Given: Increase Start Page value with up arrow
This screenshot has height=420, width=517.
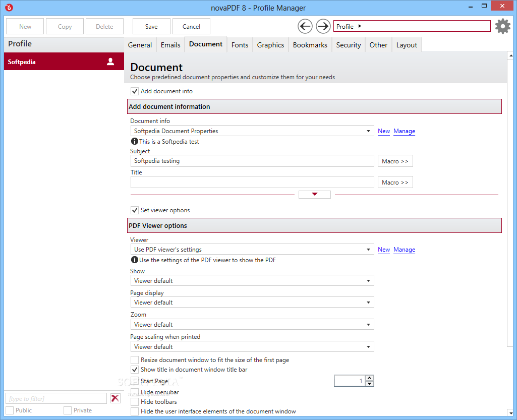Looking at the screenshot, I should point(370,378).
